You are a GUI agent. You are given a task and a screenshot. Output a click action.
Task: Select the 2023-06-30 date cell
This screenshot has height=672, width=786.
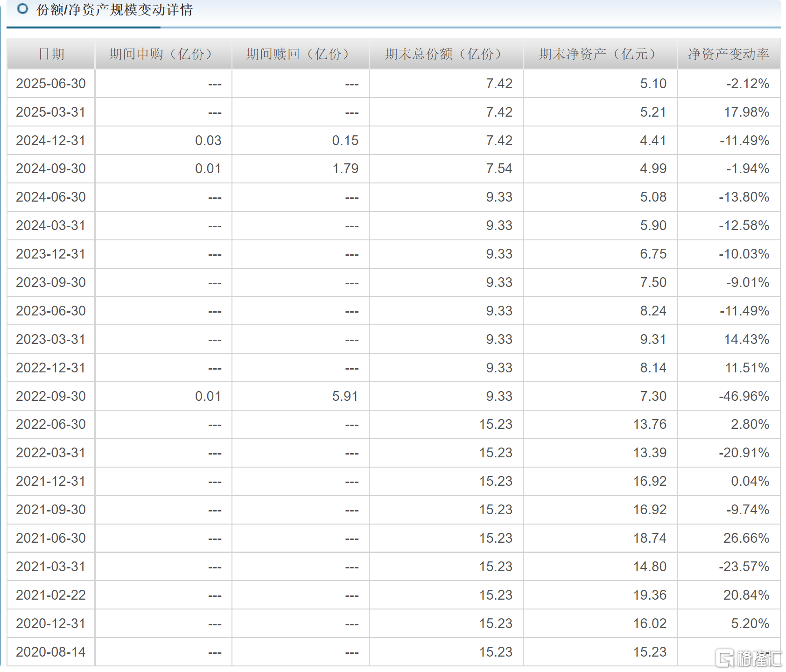[x=51, y=311]
